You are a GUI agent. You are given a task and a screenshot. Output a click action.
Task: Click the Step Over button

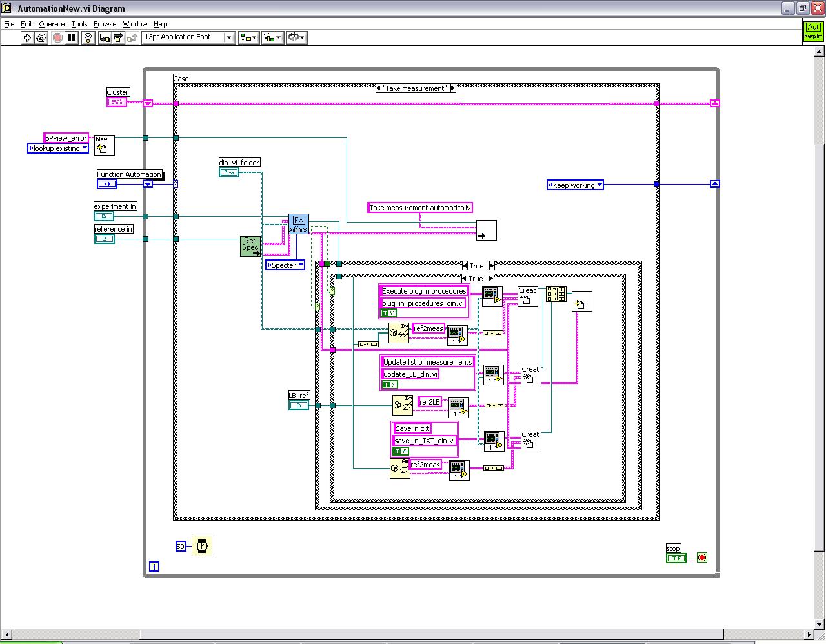(118, 37)
